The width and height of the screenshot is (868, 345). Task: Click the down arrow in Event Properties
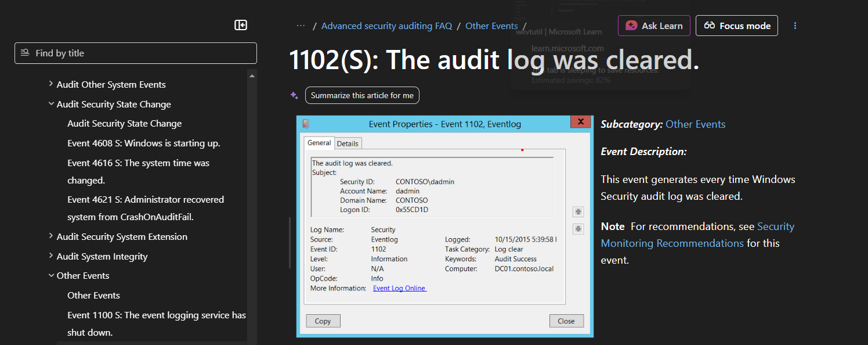[x=578, y=229]
